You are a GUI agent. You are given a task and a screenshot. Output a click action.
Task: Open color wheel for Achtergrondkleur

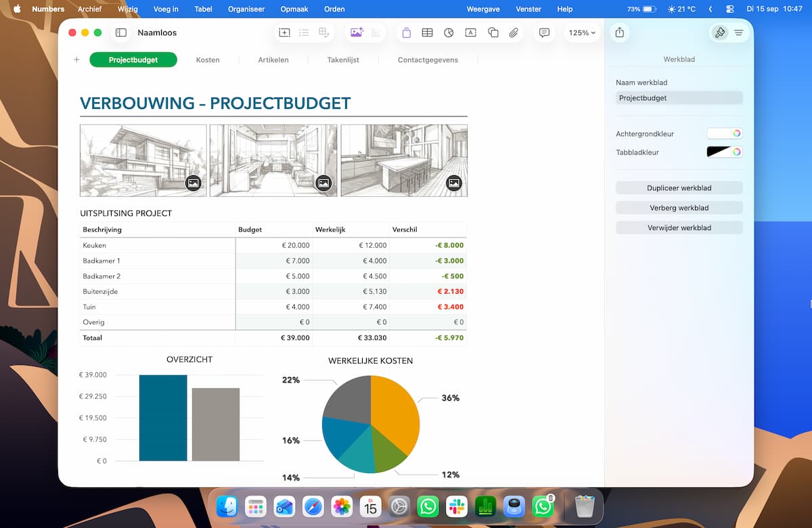(737, 133)
